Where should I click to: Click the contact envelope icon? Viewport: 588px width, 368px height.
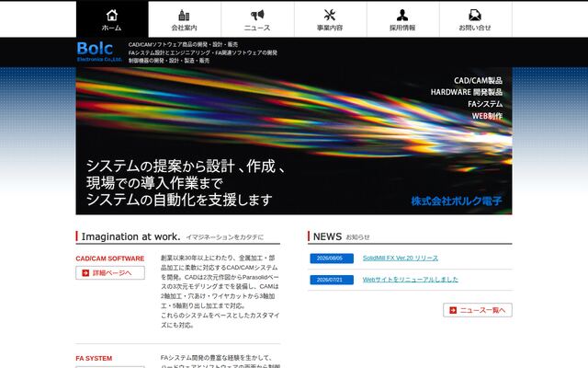click(475, 15)
